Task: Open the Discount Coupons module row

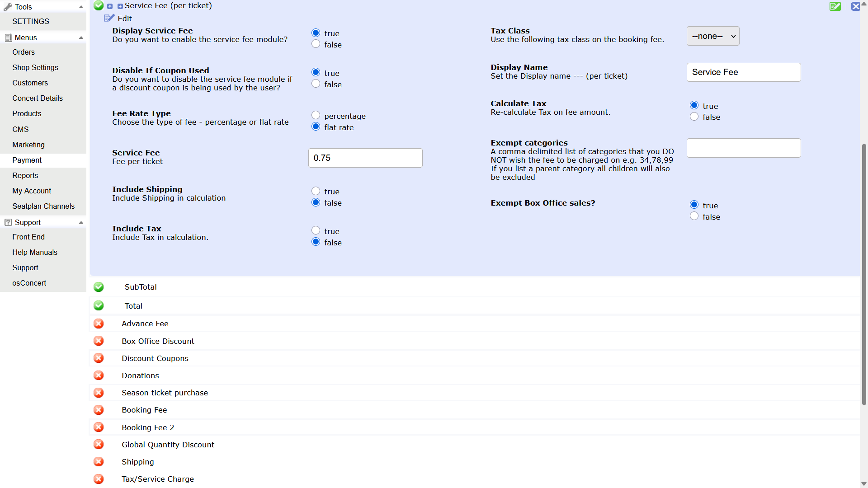Action: pos(475,358)
